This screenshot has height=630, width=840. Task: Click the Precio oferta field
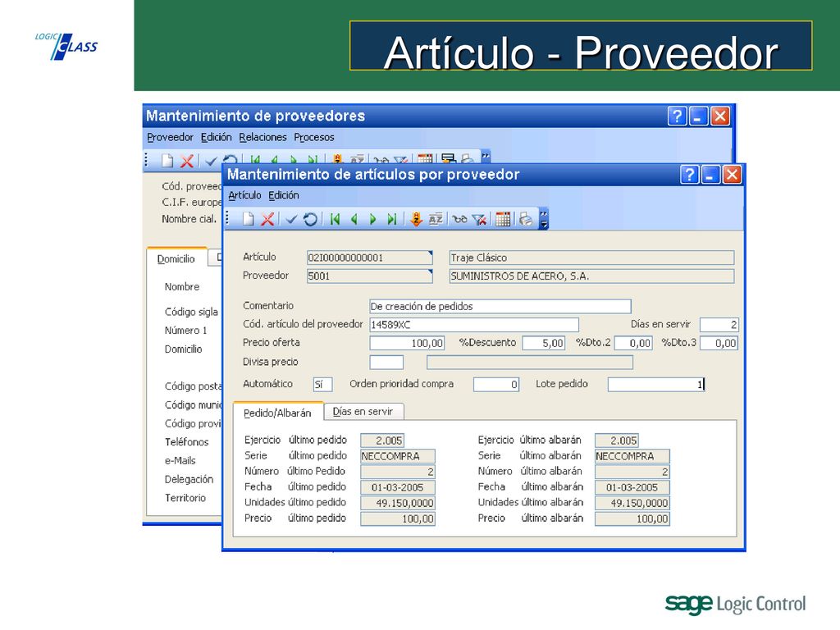(x=407, y=343)
